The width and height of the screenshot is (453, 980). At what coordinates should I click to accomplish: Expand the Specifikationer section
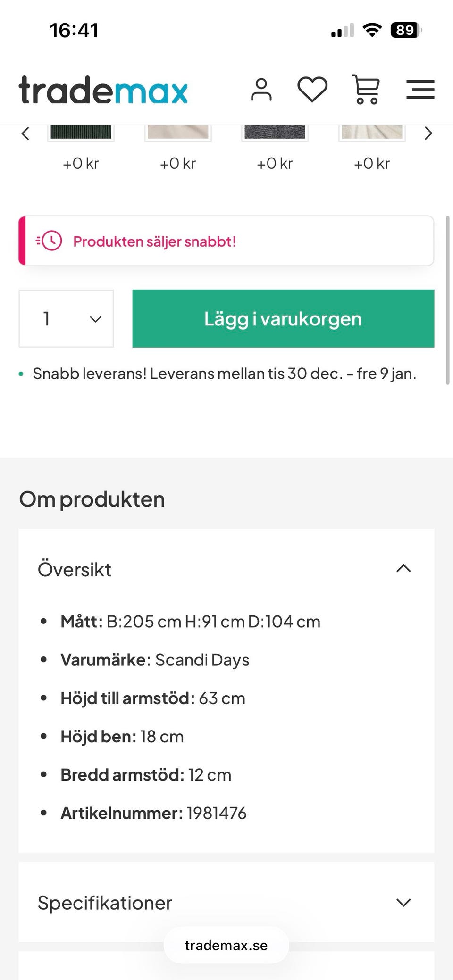click(x=403, y=903)
